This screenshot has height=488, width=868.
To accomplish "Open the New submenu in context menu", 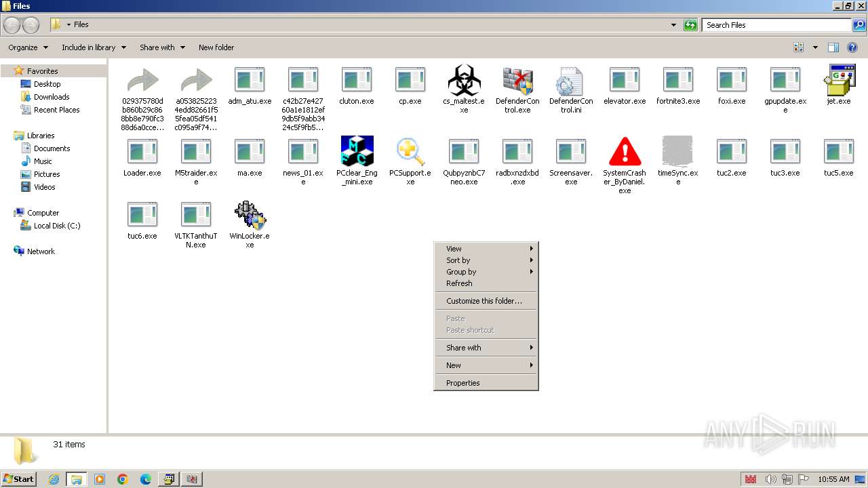I will [x=486, y=365].
